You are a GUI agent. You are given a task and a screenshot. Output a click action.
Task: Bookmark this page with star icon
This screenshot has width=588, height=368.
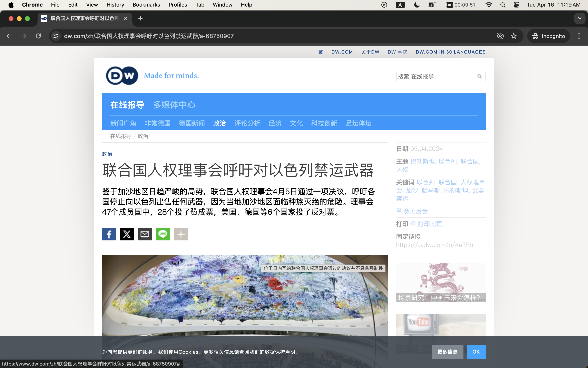[514, 36]
